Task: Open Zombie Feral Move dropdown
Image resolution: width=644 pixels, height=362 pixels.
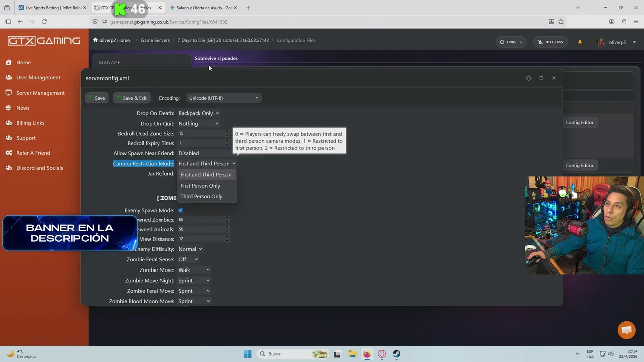Action: pos(194,291)
